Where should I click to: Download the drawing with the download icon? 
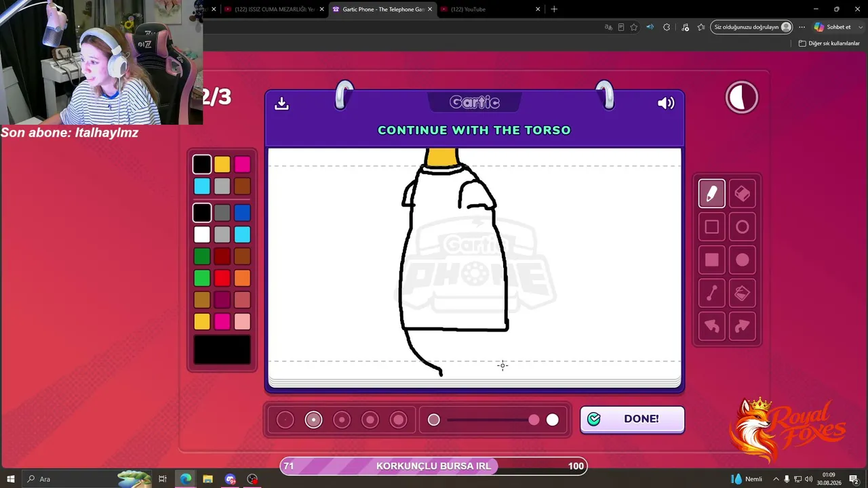[281, 103]
